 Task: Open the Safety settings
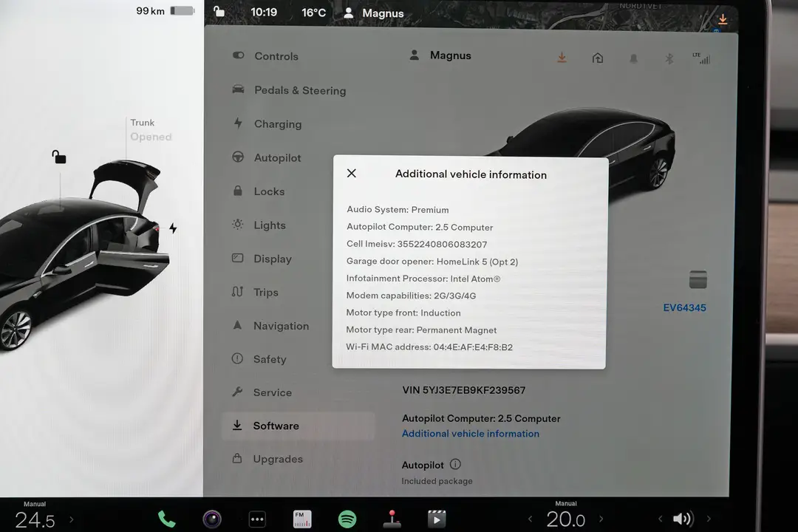pyautogui.click(x=259, y=359)
